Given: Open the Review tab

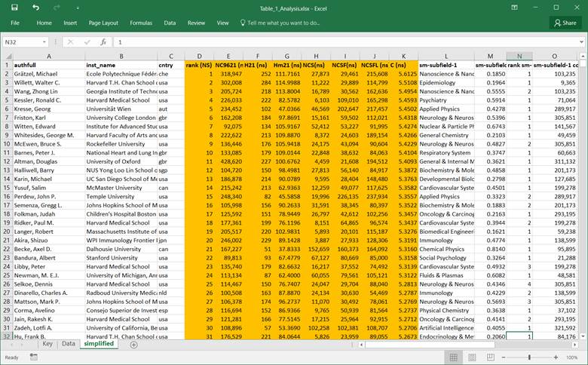Looking at the screenshot, I should pos(196,23).
